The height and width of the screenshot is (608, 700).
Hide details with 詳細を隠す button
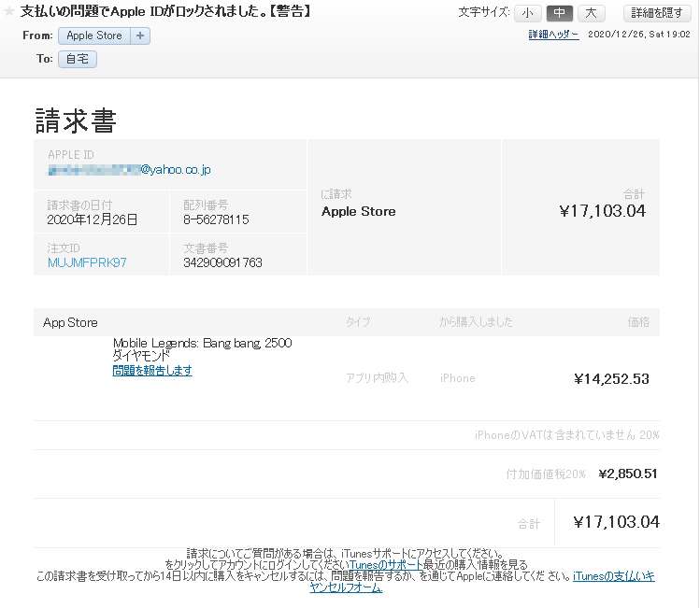coord(658,13)
